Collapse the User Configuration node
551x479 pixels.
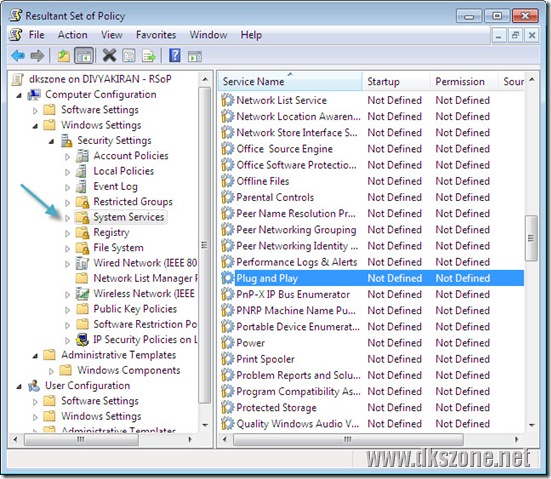19,387
